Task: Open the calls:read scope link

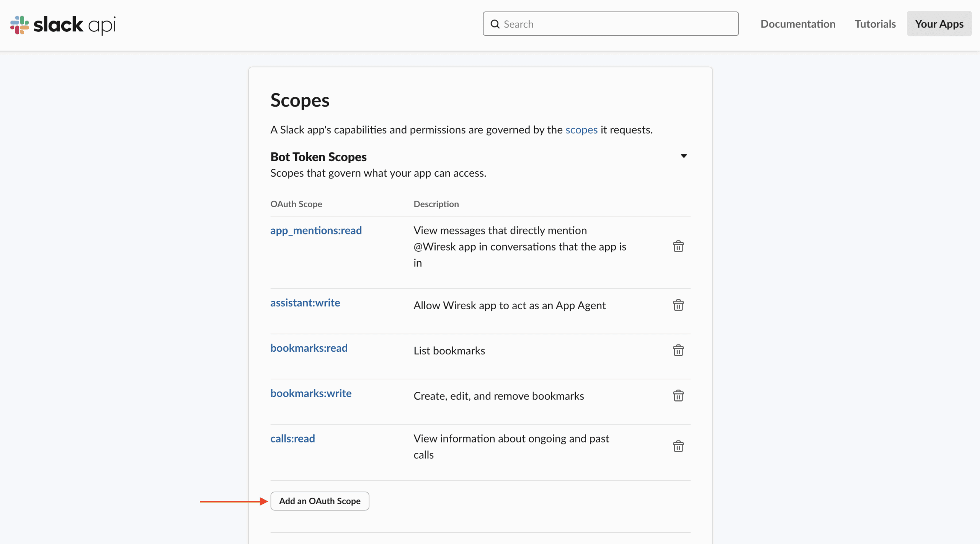Action: tap(292, 438)
